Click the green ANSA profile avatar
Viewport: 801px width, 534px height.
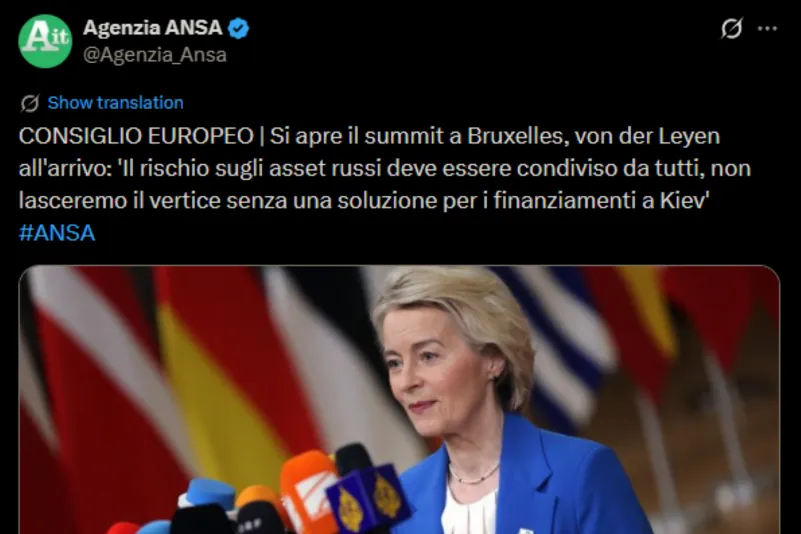pyautogui.click(x=45, y=41)
